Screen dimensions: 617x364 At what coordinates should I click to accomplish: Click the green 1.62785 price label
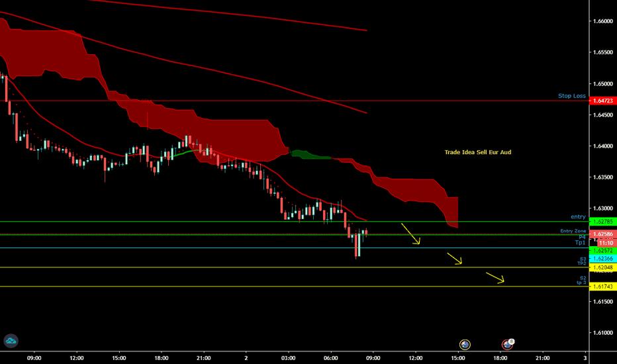pos(603,222)
